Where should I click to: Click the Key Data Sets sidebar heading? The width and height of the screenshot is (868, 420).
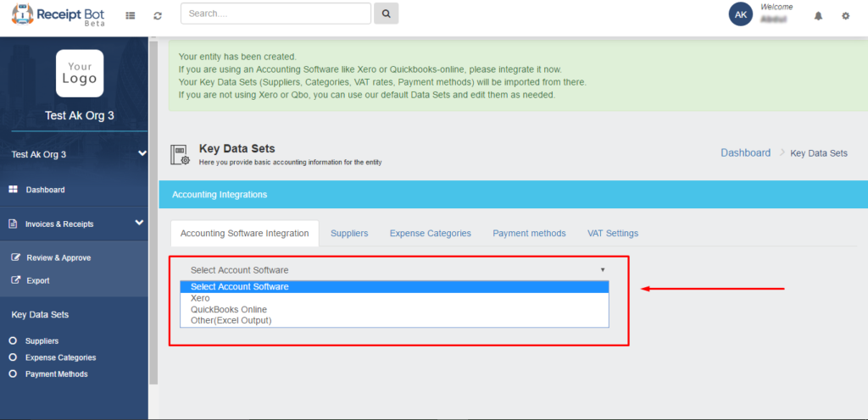click(40, 314)
